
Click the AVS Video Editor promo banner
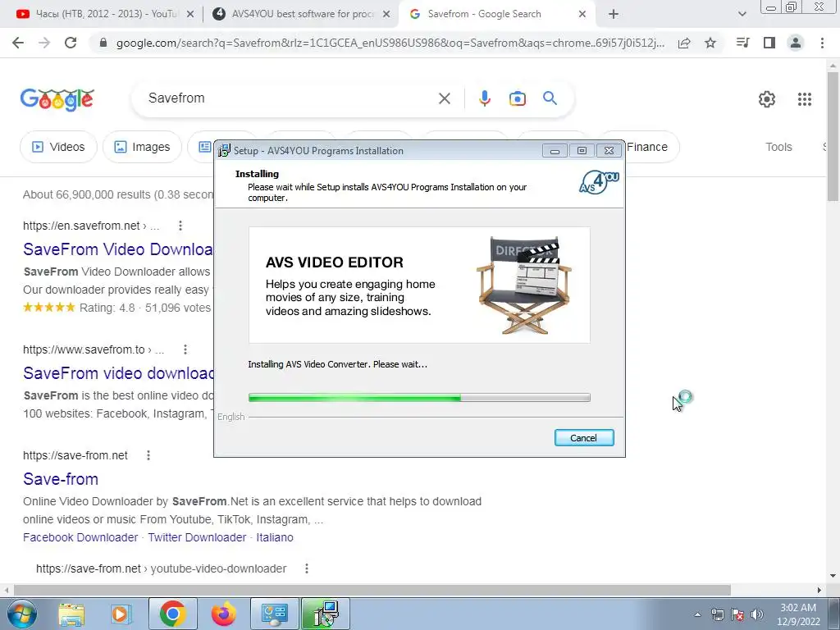[x=419, y=285]
